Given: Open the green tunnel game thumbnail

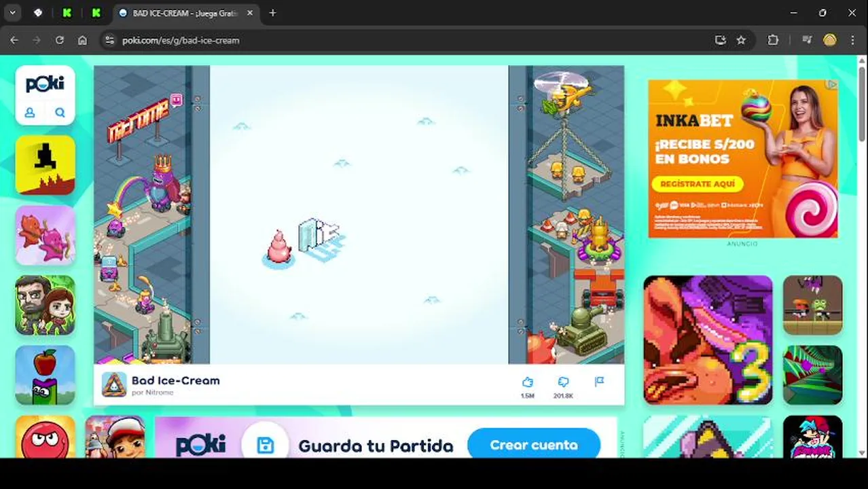Looking at the screenshot, I should pos(812,375).
